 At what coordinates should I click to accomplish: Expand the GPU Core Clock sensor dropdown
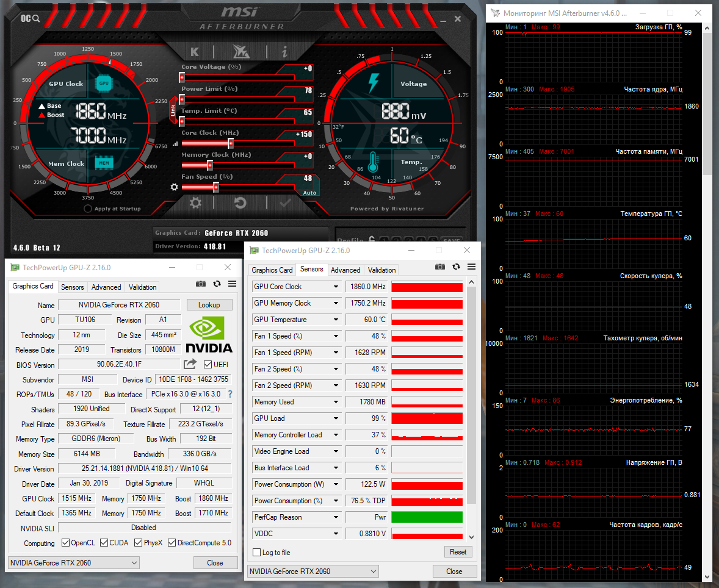point(335,287)
